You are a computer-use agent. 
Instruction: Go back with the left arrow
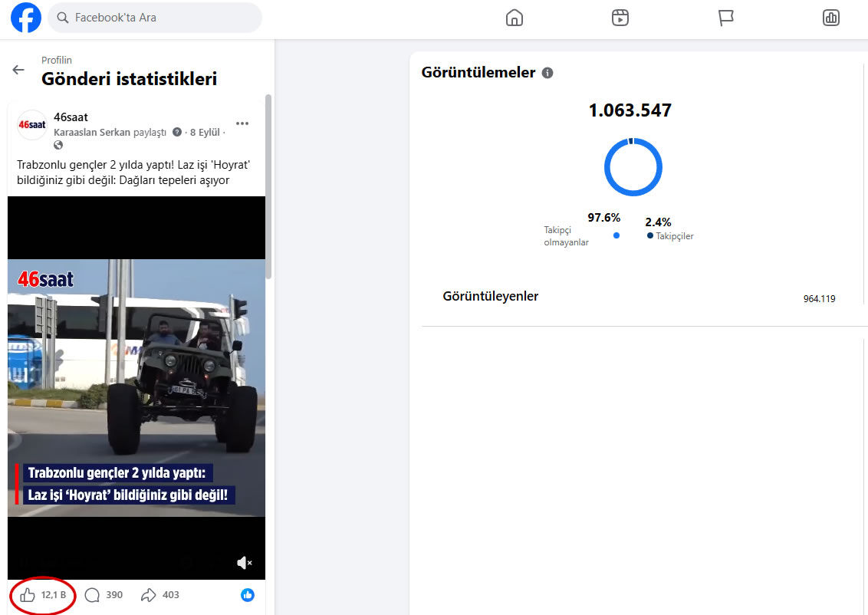click(18, 70)
